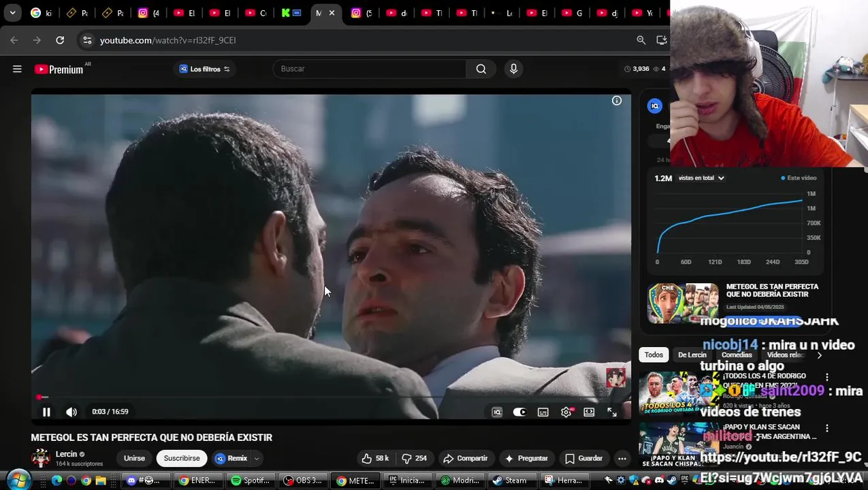Focus the Buscar search field
Screen dimensions: 868x490
[x=370, y=69]
